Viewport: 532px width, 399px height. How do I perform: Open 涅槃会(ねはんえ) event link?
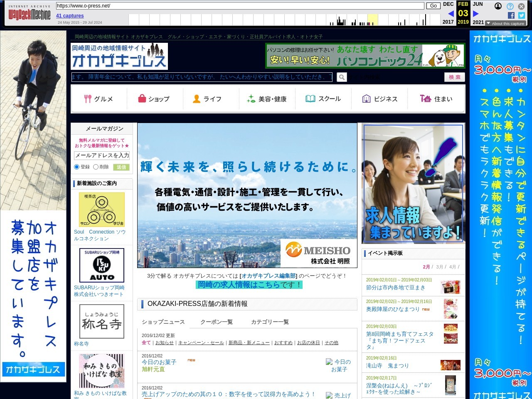(399, 389)
